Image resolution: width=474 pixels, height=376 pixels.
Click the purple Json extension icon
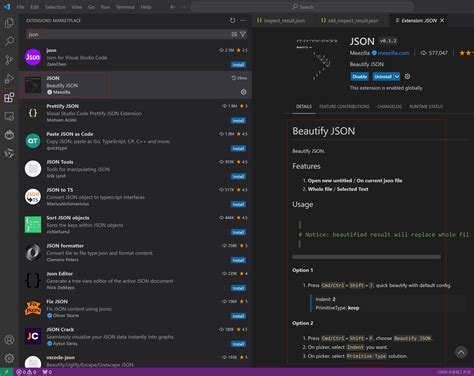tap(33, 57)
